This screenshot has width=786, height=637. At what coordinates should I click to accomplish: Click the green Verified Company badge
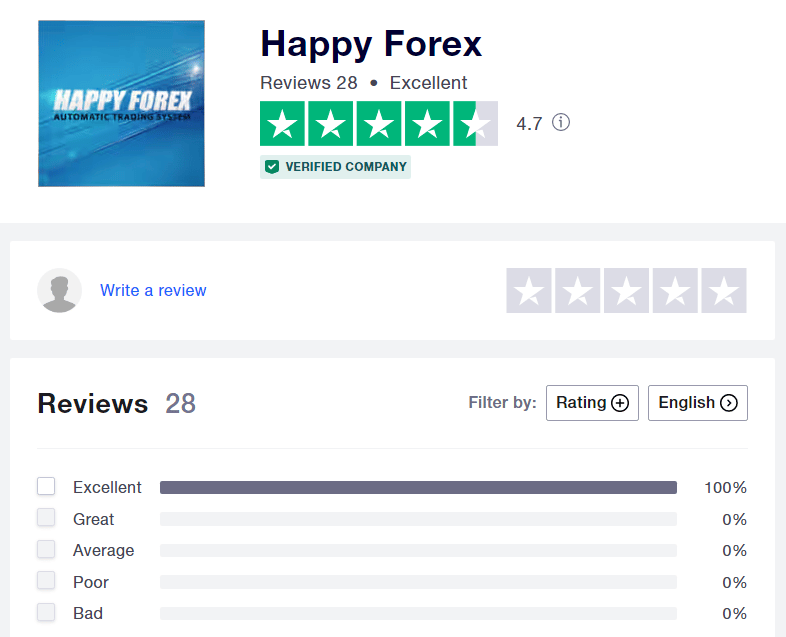[335, 167]
